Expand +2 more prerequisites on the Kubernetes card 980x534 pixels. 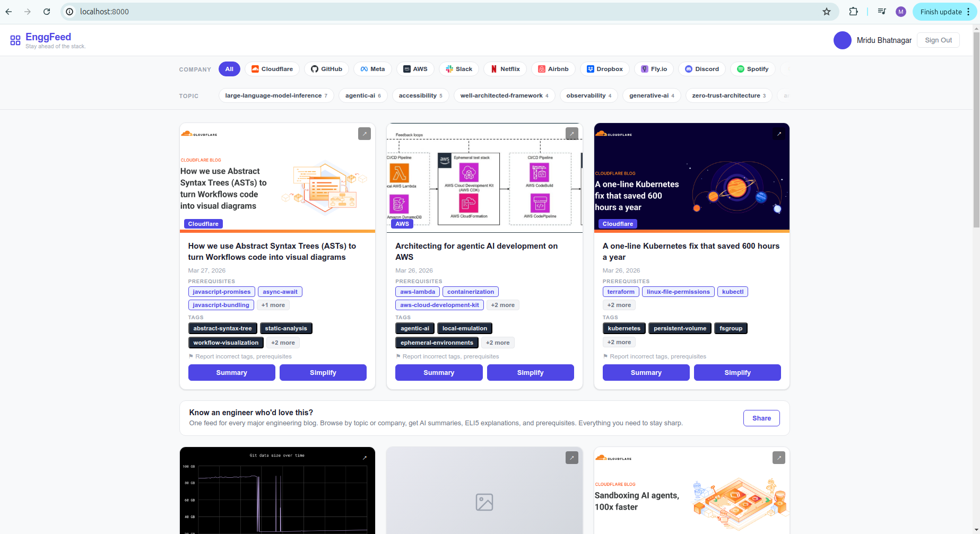(619, 305)
